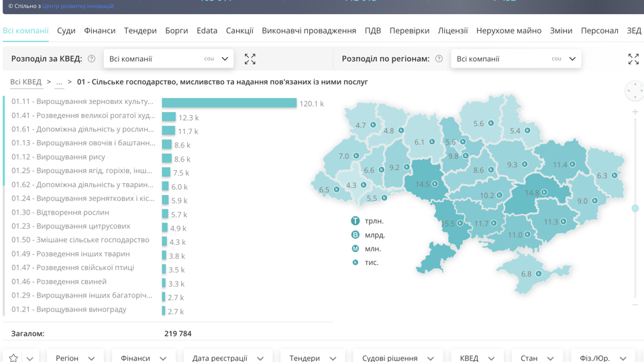Click the 14.5 k region marker
Viewport: 644px width, 362px height.
click(x=435, y=184)
